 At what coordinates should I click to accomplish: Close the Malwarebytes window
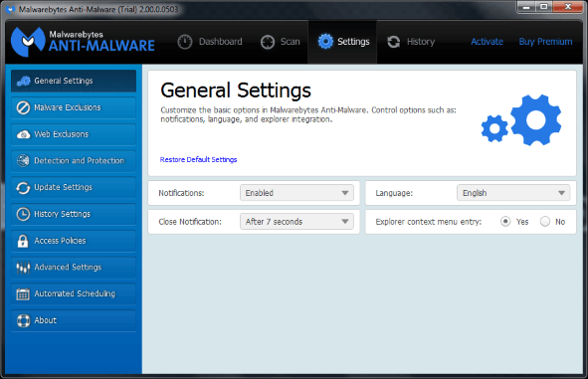point(568,7)
